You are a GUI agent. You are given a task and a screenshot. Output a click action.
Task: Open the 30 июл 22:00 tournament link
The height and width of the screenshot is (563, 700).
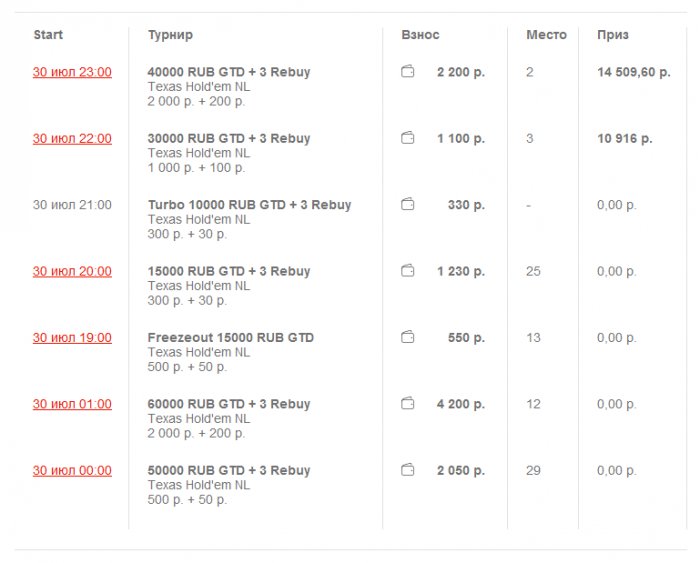pyautogui.click(x=72, y=139)
